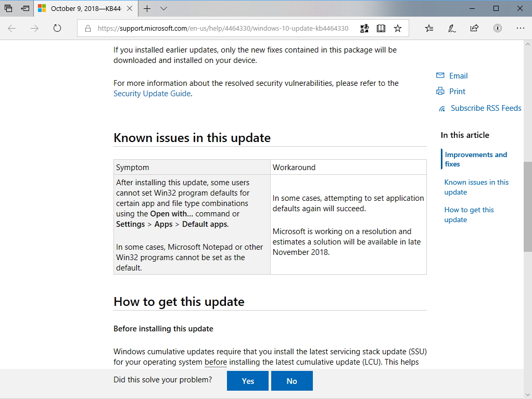Click the page scrollbar thumb
Image resolution: width=532 pixels, height=399 pixels.
click(528, 207)
